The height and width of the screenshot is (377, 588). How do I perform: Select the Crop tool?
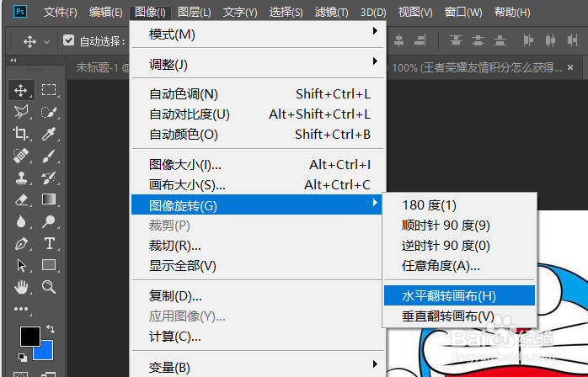click(21, 134)
